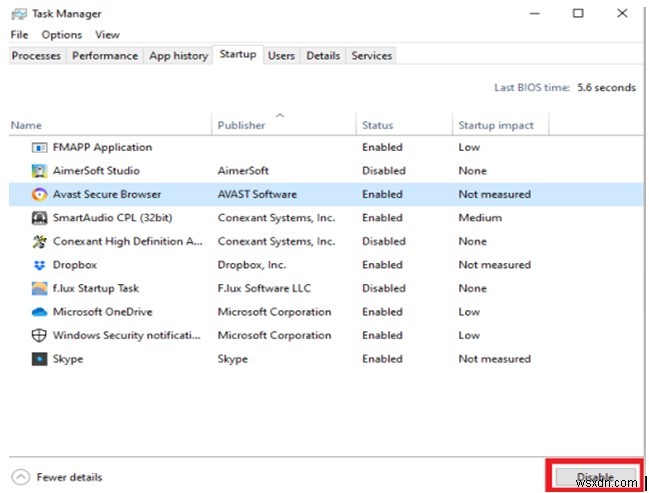Click the 5.6 seconds BIOS time value
This screenshot has width=649, height=493.
click(x=606, y=87)
